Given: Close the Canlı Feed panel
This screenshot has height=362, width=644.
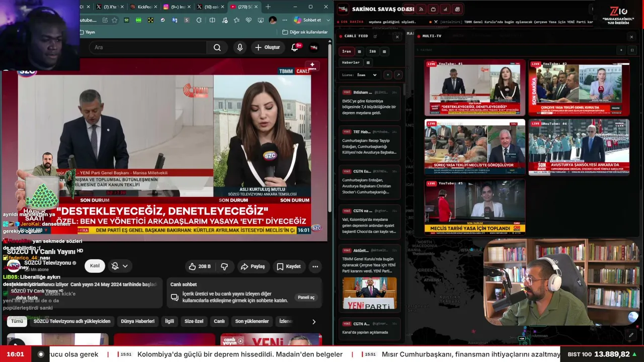Looking at the screenshot, I should click(x=397, y=37).
